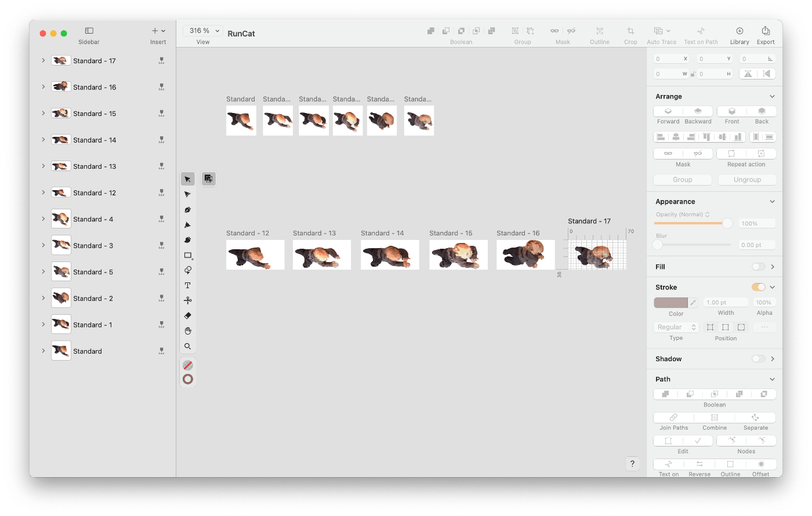This screenshot has width=812, height=516.
Task: Enable the Fill toggle switch
Action: pos(758,267)
